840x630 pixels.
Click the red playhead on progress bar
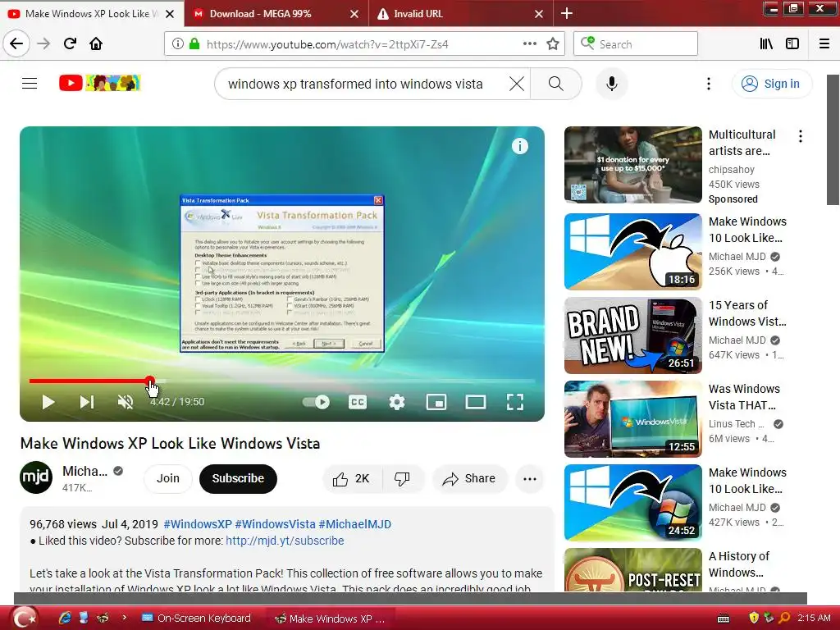[x=150, y=381]
